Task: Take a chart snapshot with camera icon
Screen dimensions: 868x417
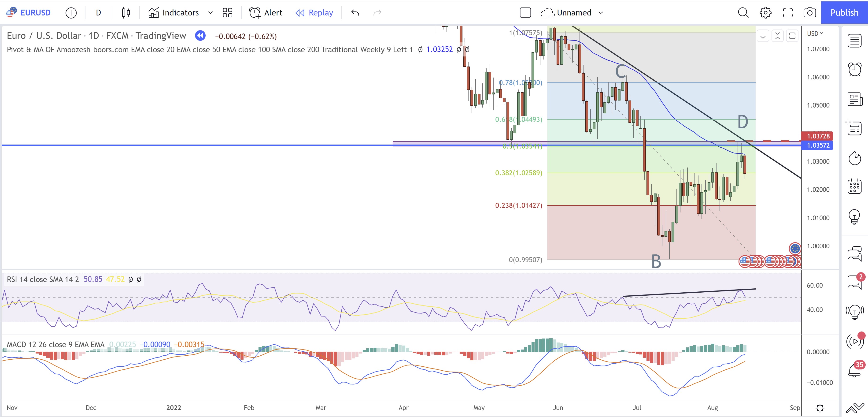Action: [809, 13]
